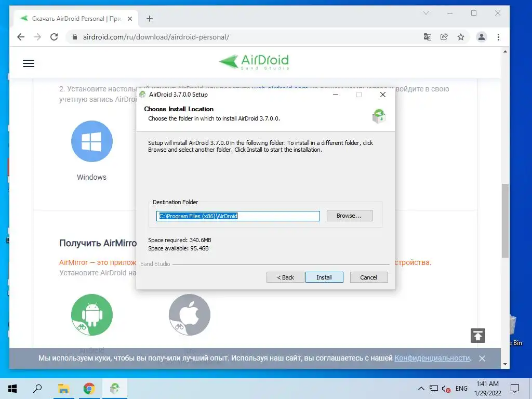Viewport: 532px width, 399px height.
Task: Open the Chrome profile avatar
Action: click(x=482, y=37)
